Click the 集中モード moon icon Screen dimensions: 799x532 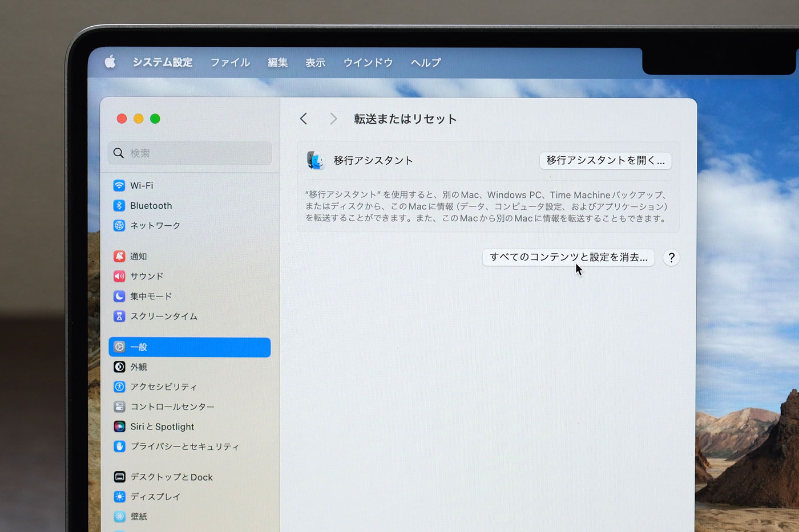[119, 296]
